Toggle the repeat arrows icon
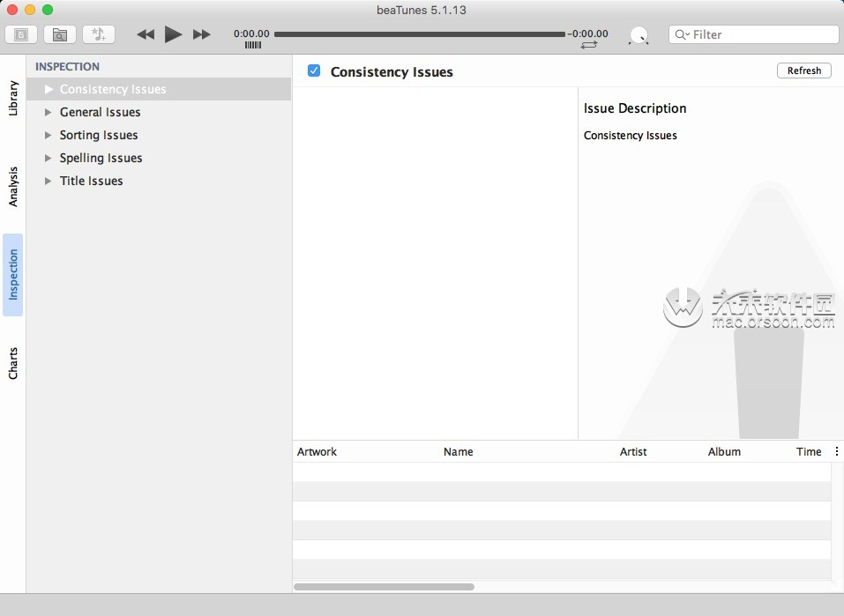The height and width of the screenshot is (616, 844). coord(589,45)
